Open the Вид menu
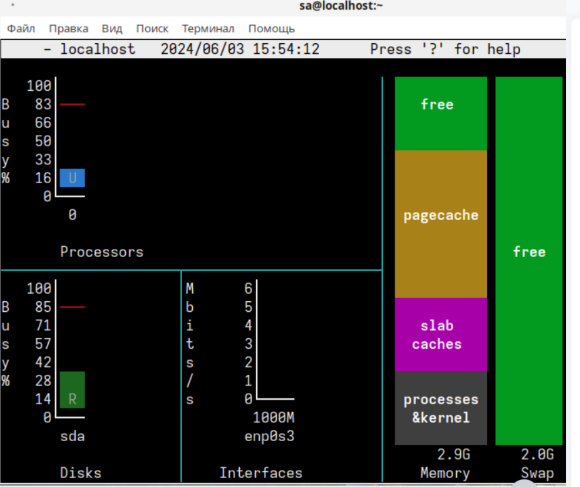The height and width of the screenshot is (487, 580). click(x=112, y=28)
